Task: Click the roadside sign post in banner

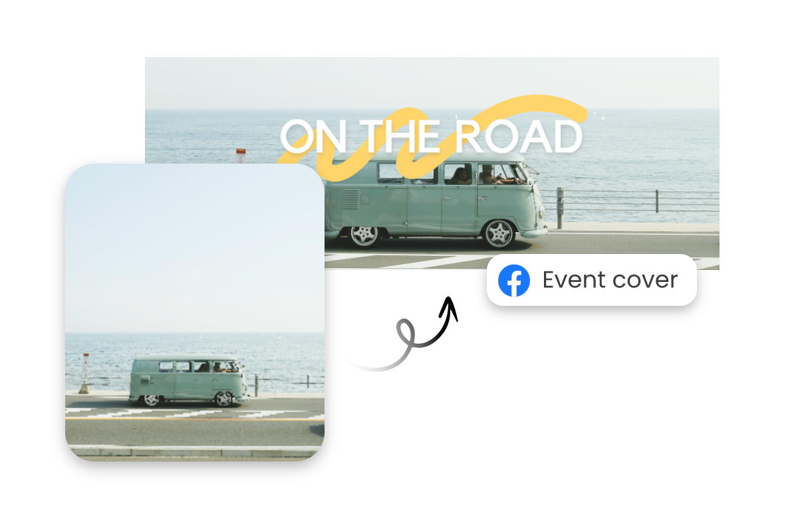Action: tap(241, 156)
